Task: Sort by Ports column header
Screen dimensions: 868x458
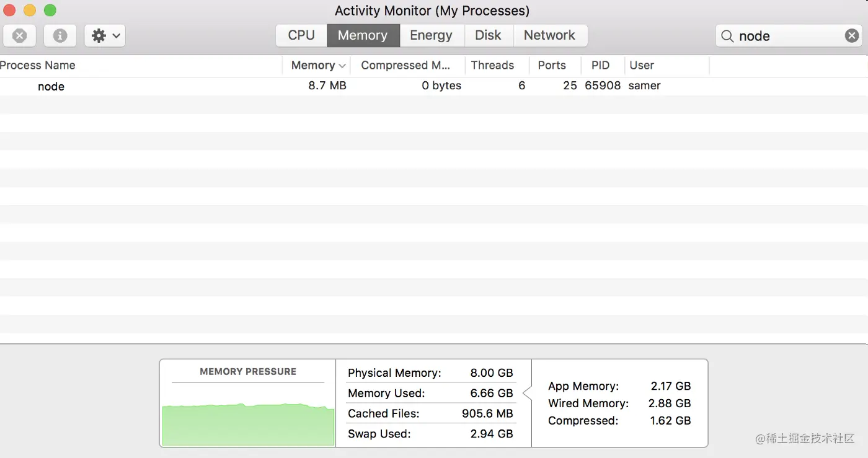Action: point(552,66)
